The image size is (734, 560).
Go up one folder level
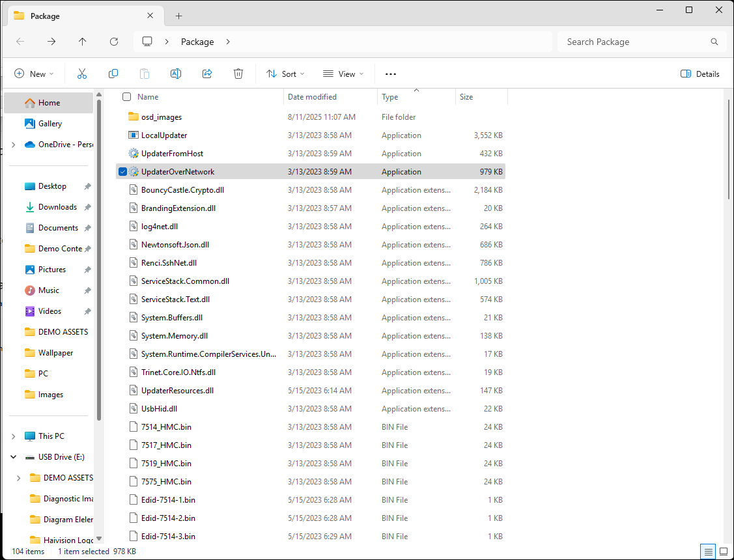[x=83, y=42]
